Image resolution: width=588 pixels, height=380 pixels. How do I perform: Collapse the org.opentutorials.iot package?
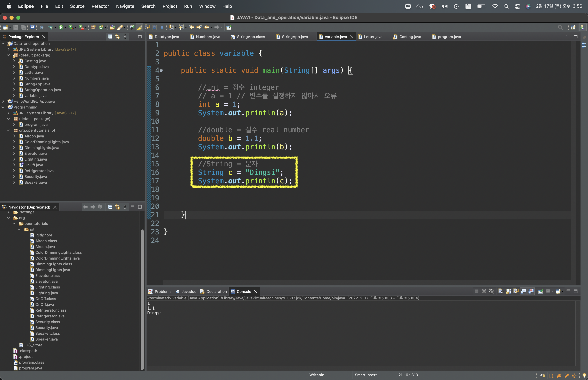click(x=8, y=130)
